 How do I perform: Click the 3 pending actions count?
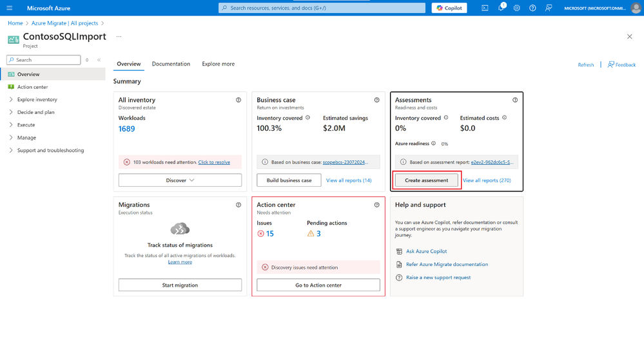pyautogui.click(x=318, y=233)
